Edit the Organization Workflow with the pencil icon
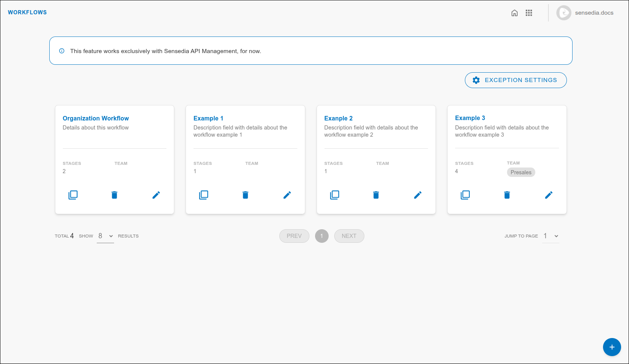Viewport: 629px width, 364px height. coord(156,195)
